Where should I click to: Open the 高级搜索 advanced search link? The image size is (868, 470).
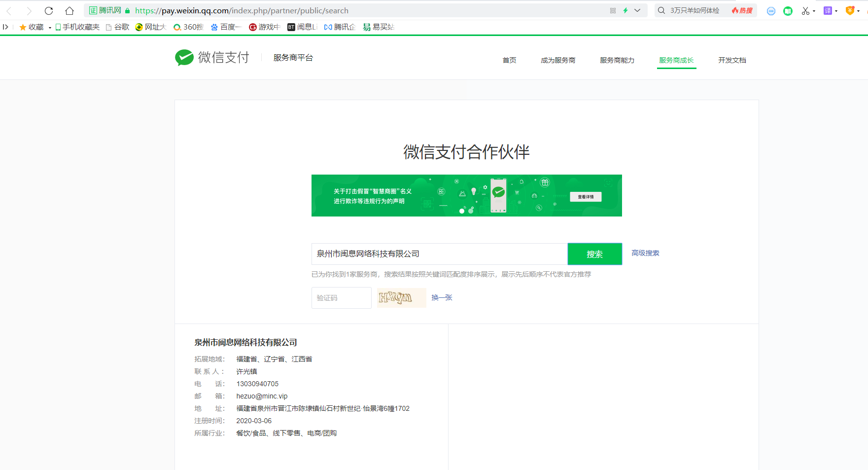[645, 253]
